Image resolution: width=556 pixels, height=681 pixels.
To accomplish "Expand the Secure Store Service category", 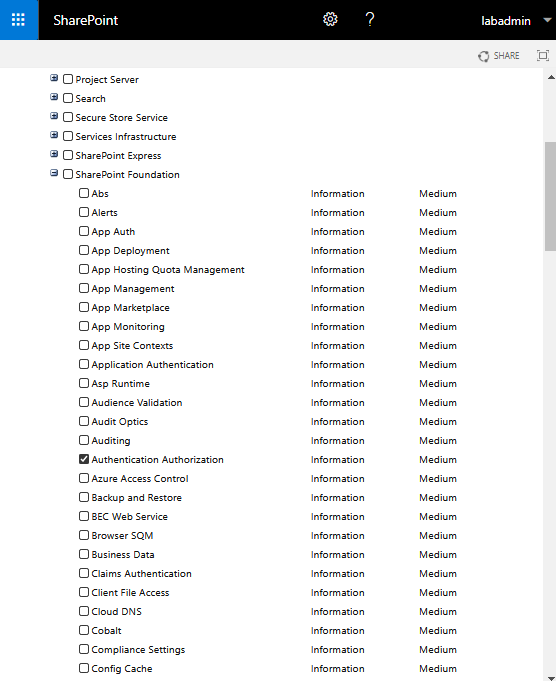I will point(54,116).
